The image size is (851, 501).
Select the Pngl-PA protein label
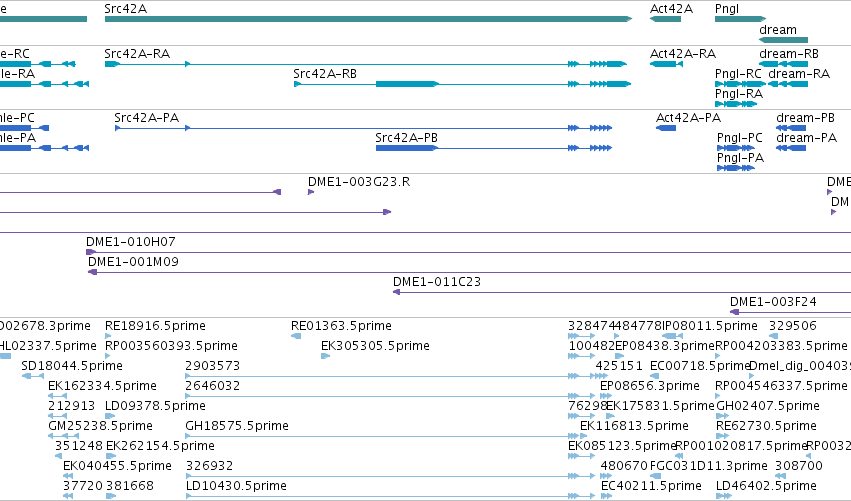tap(740, 158)
